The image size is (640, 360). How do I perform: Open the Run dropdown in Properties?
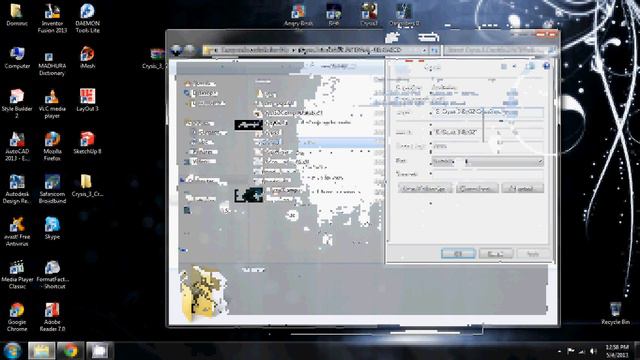(x=487, y=162)
